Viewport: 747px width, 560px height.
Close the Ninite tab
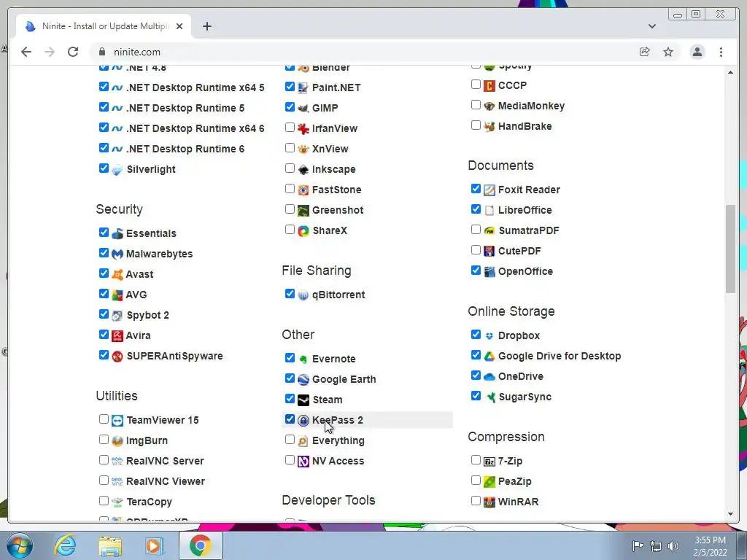[179, 26]
